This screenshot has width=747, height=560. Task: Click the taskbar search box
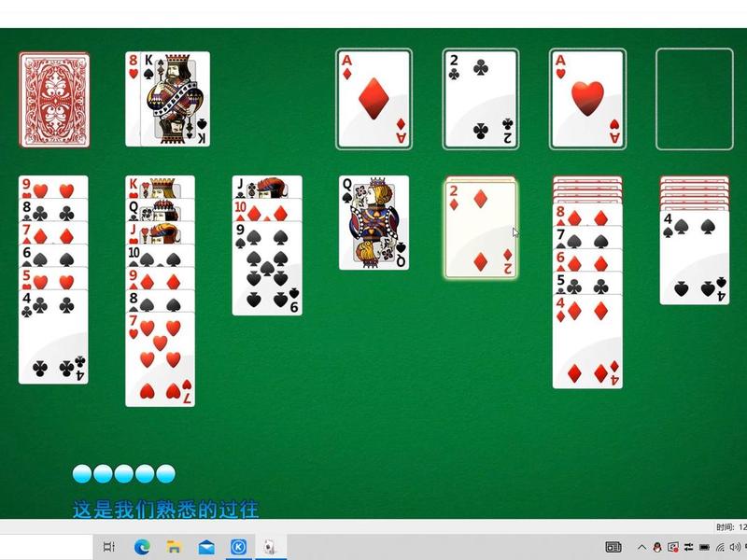coord(46,547)
